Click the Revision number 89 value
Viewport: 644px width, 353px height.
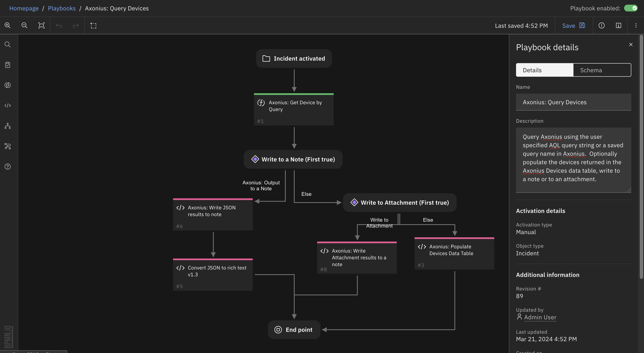tap(519, 296)
